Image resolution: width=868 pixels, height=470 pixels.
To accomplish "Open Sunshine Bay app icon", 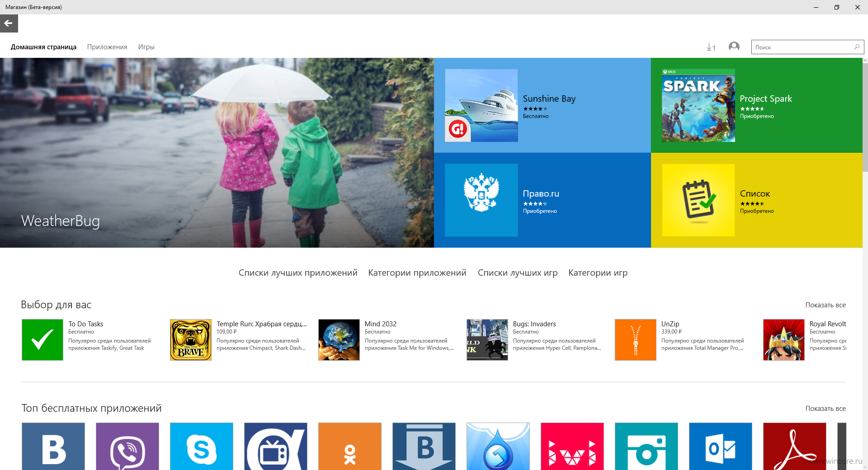I will [481, 105].
